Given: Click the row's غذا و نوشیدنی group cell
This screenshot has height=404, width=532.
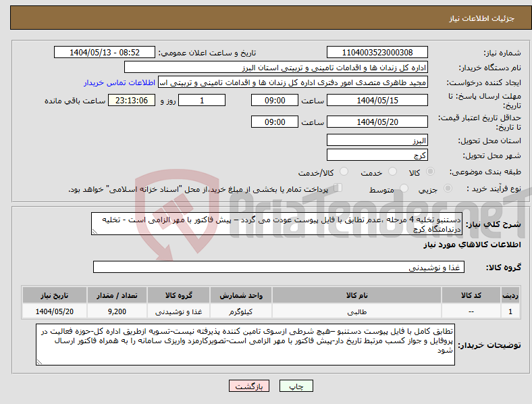Looking at the screenshot, I should [178, 311].
